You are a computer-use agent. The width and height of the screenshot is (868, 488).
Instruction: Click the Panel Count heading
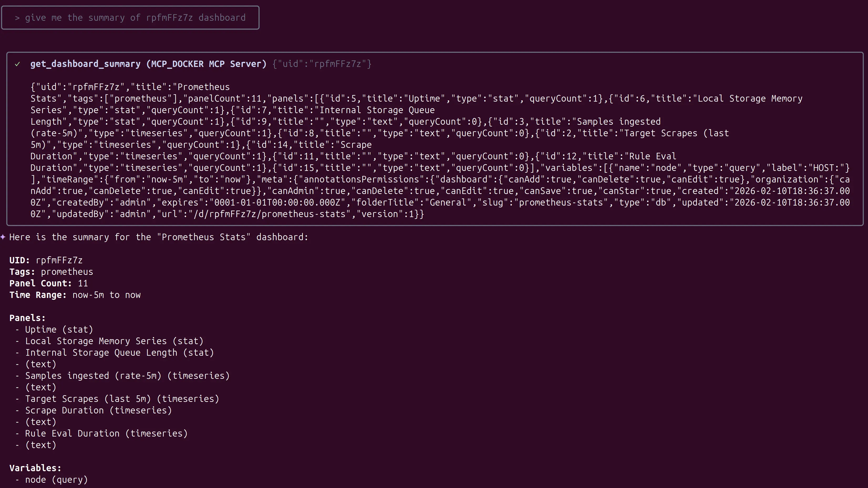coord(41,283)
